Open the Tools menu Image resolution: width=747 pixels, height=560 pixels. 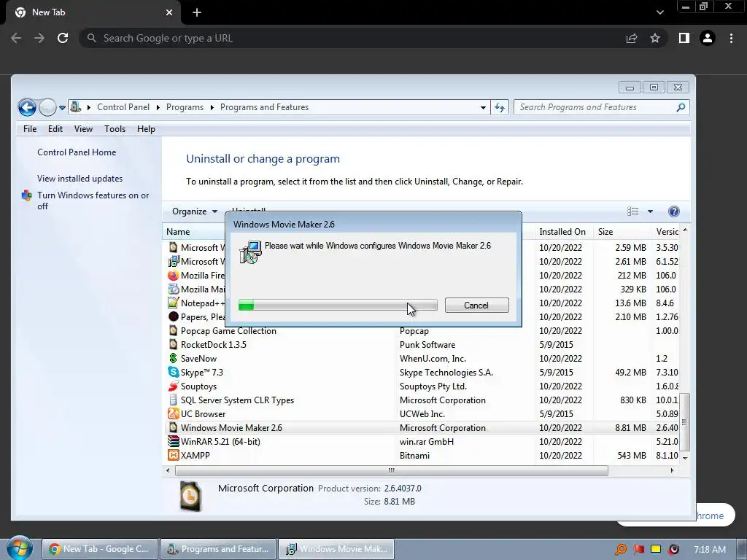pyautogui.click(x=115, y=129)
